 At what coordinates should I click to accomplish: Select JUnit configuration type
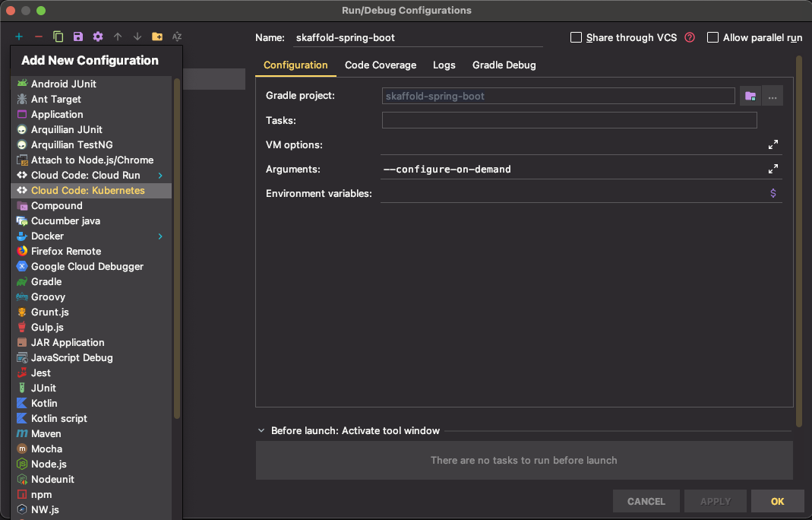pyautogui.click(x=91, y=388)
